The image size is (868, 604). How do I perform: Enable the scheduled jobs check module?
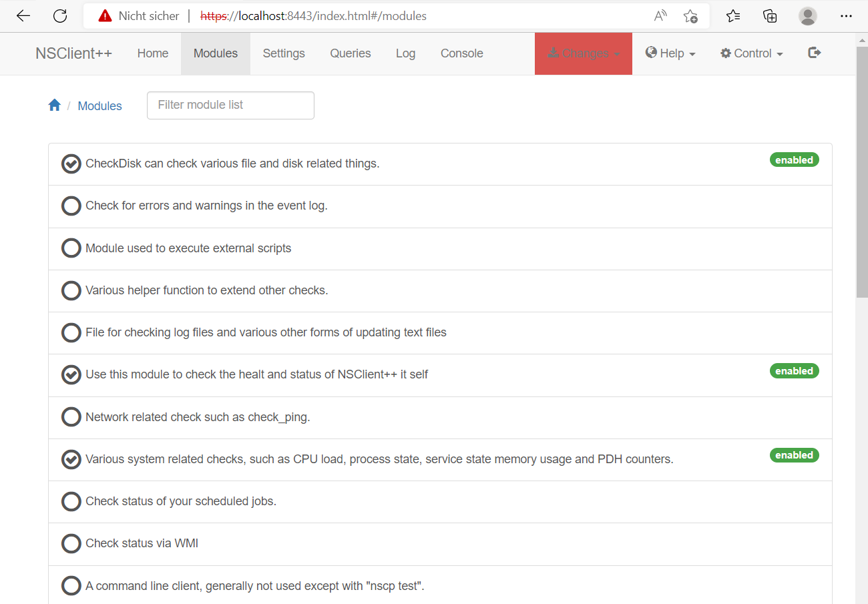[71, 501]
